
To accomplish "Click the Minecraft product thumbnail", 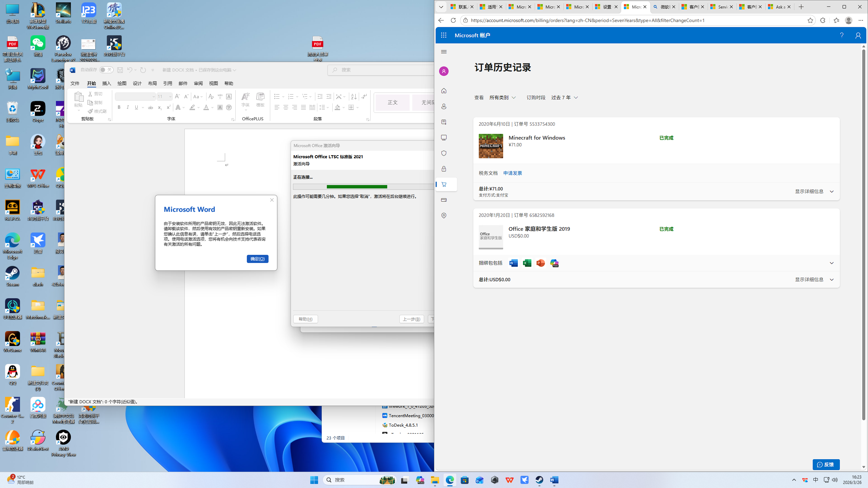I will [x=491, y=146].
